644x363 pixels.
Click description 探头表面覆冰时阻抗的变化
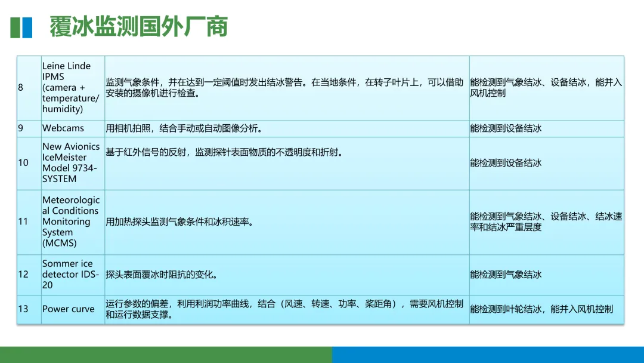coord(162,275)
